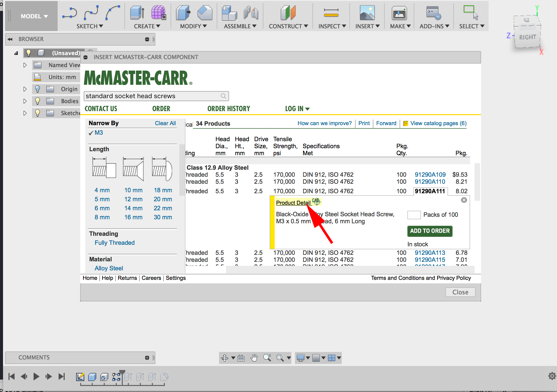Screen dimensions: 557x392
Task: Open the ORDER HISTORY tab
Action: point(229,109)
